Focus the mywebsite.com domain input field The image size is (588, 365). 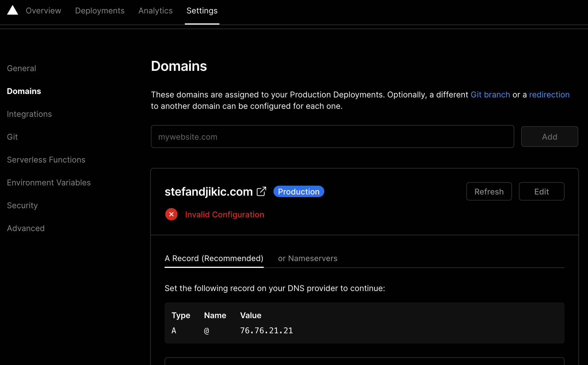click(332, 137)
